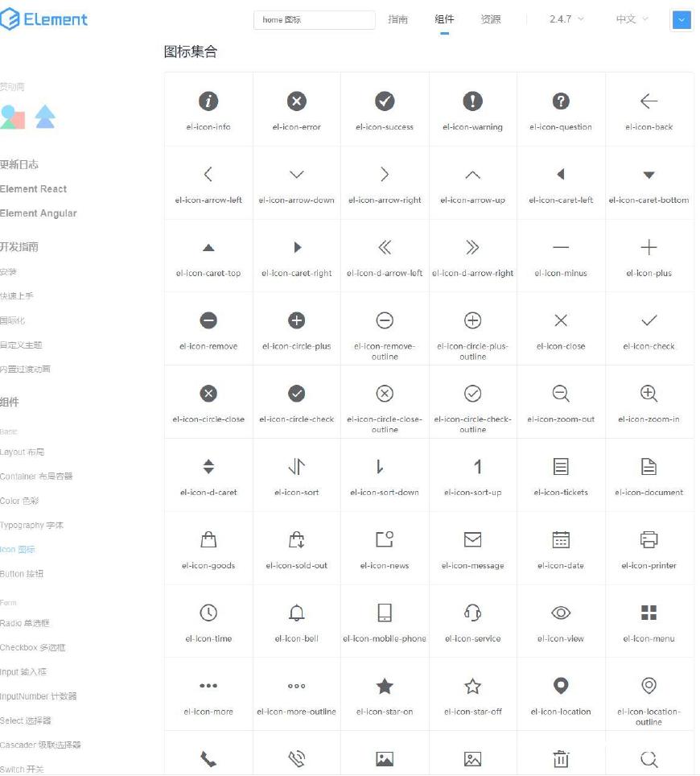Select the el-icon-goods bag icon
The width and height of the screenshot is (700, 776).
tap(208, 539)
